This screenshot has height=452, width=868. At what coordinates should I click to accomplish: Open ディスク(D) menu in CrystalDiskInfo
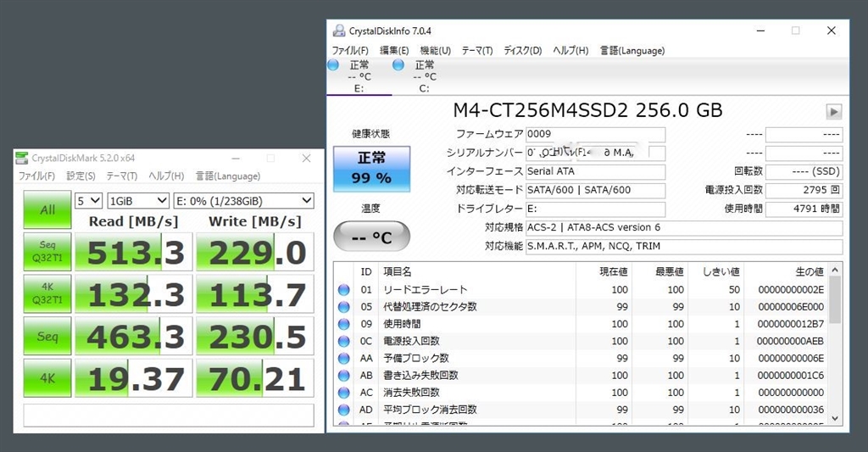522,50
